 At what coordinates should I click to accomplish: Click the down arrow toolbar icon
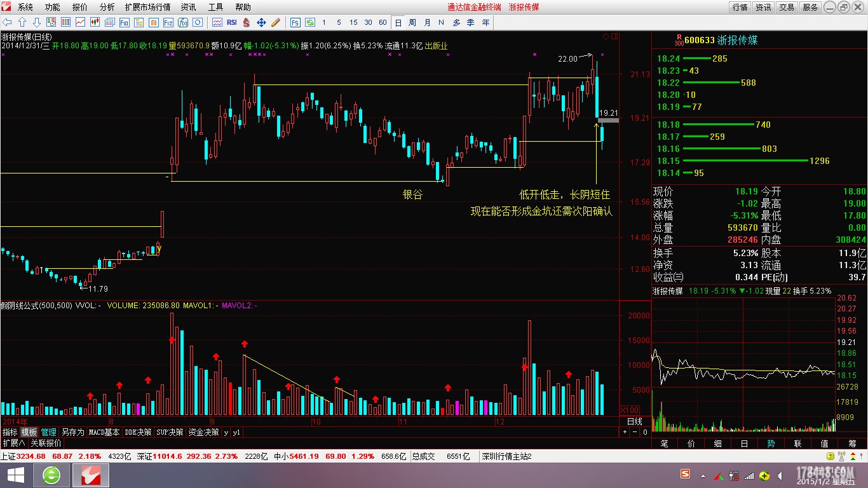tap(37, 22)
